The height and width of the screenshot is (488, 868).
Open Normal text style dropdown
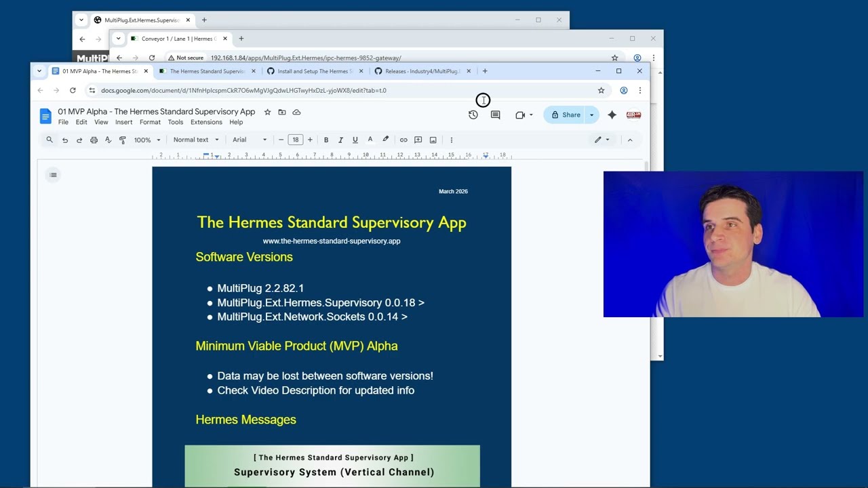tap(196, 140)
